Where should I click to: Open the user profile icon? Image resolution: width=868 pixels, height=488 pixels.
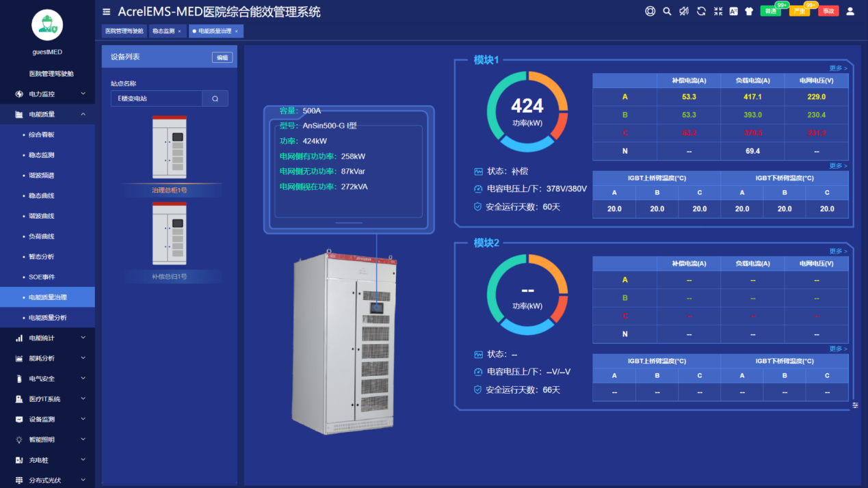click(x=850, y=11)
